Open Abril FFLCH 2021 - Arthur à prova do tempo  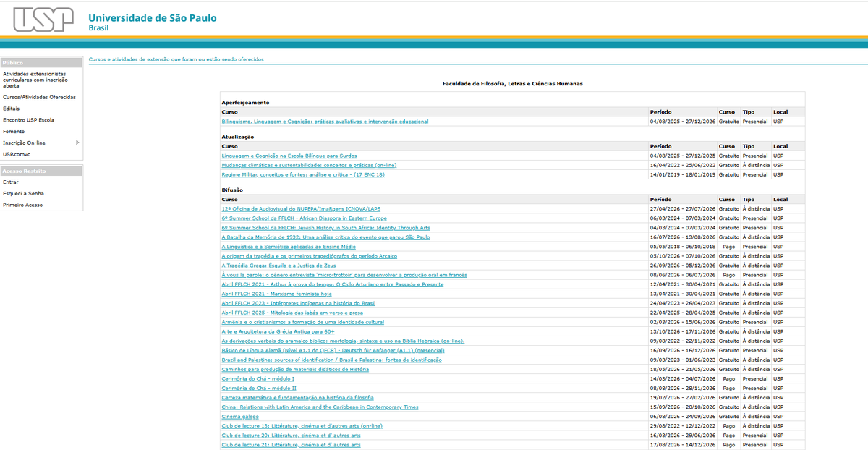point(333,284)
